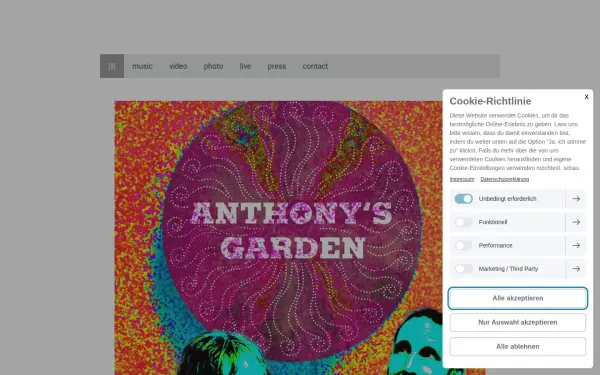Close the Cookie-Richtlinie dialog with X

[586, 97]
